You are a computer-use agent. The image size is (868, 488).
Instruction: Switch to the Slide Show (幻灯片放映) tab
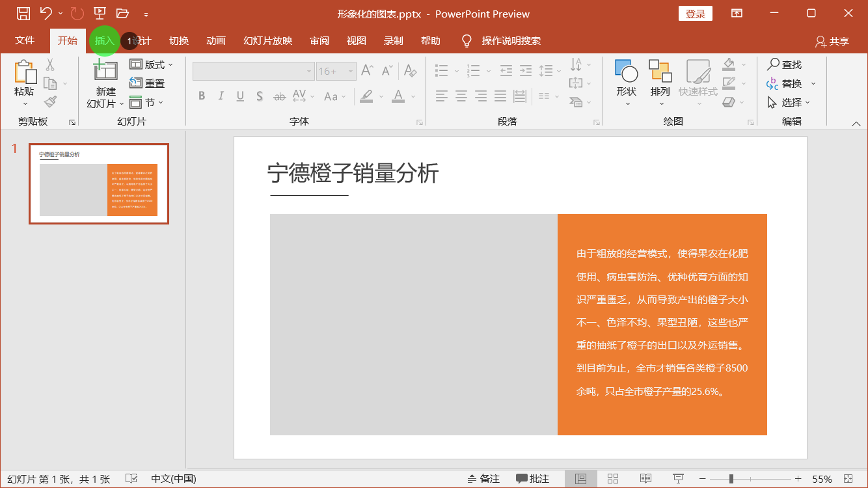click(268, 40)
